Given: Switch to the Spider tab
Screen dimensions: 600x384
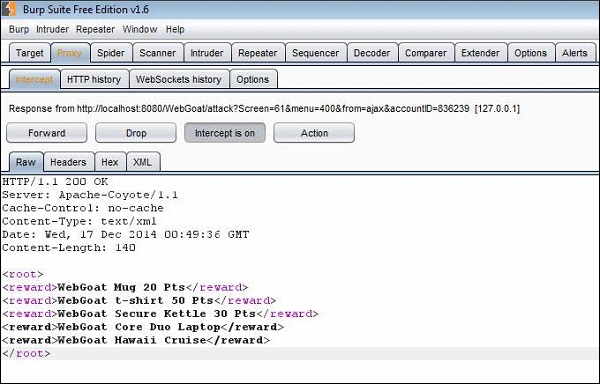Looking at the screenshot, I should [111, 53].
